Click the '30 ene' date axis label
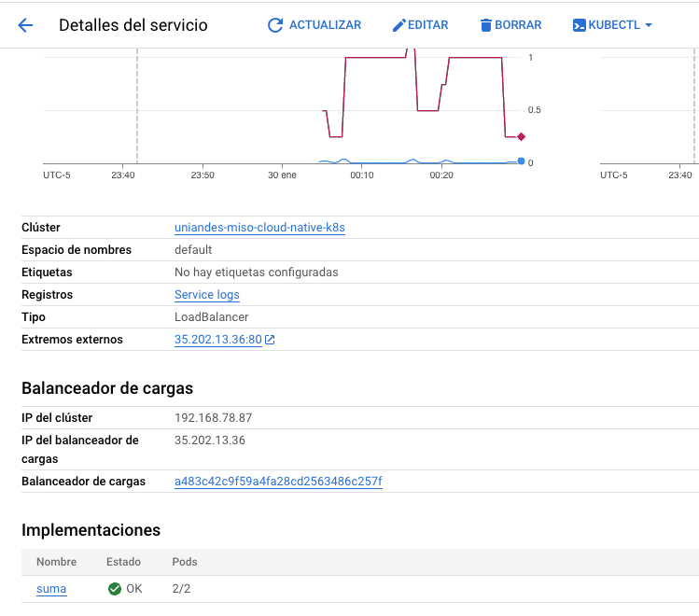This screenshot has height=616, width=699. [x=282, y=175]
